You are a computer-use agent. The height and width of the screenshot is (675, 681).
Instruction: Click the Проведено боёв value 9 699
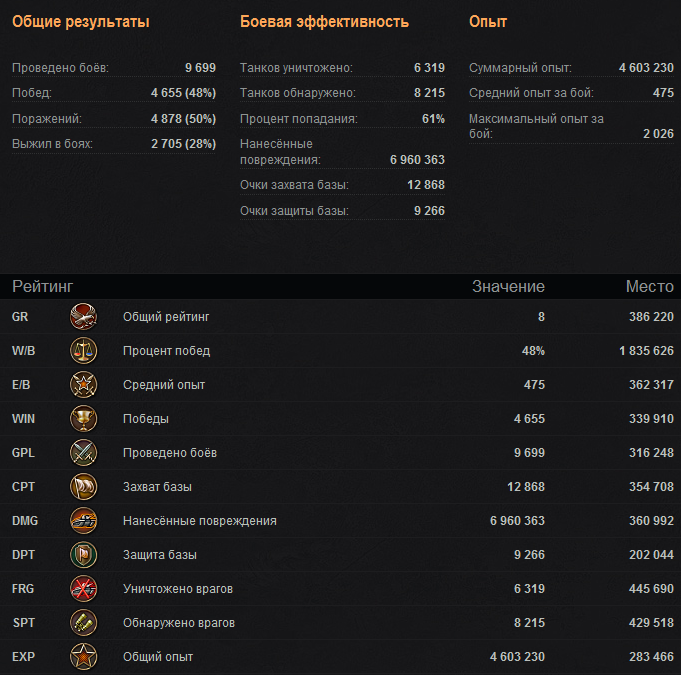click(200, 68)
